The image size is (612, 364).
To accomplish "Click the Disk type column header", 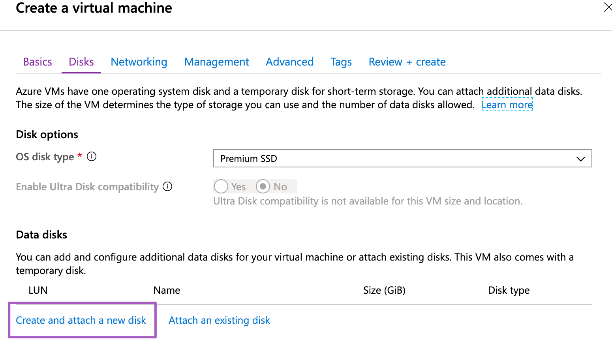I will [x=509, y=291].
